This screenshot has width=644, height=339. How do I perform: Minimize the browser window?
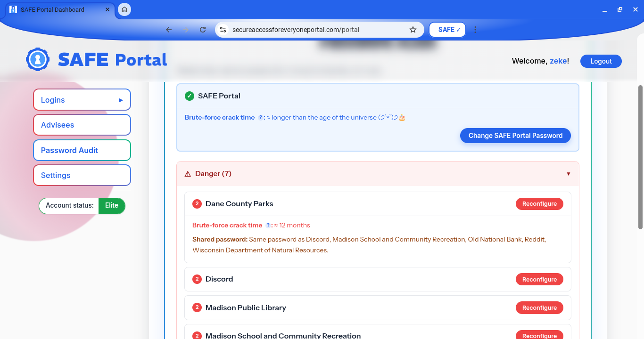click(x=605, y=9)
